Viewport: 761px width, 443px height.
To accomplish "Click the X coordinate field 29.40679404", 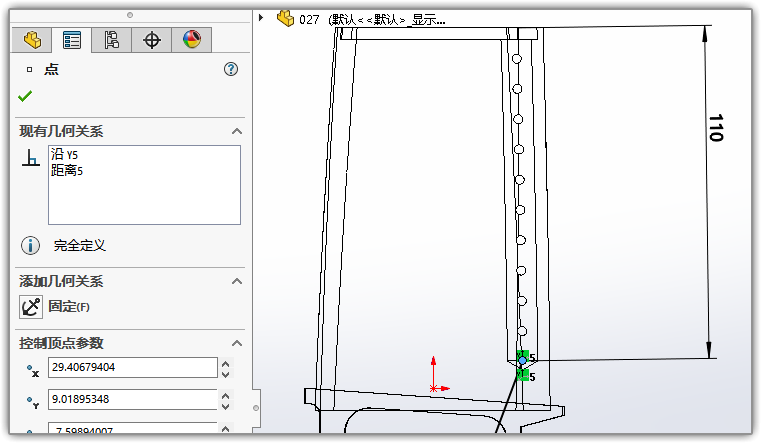I will point(132,367).
